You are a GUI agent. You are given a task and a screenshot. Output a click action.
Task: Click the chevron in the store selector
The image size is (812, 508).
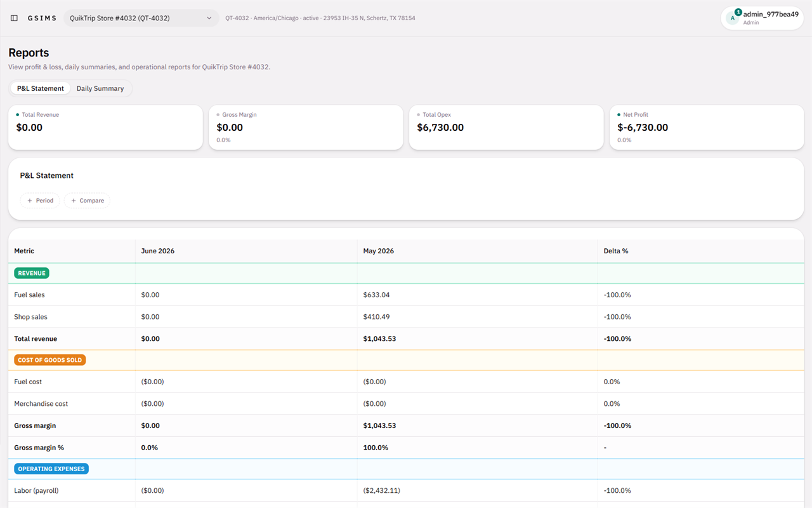pyautogui.click(x=209, y=18)
